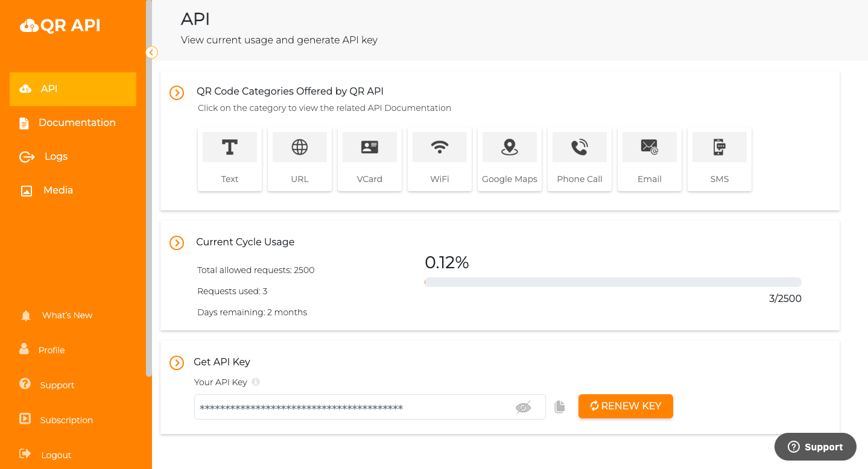
Task: Open the Google Maps QR category
Action: 509,158
